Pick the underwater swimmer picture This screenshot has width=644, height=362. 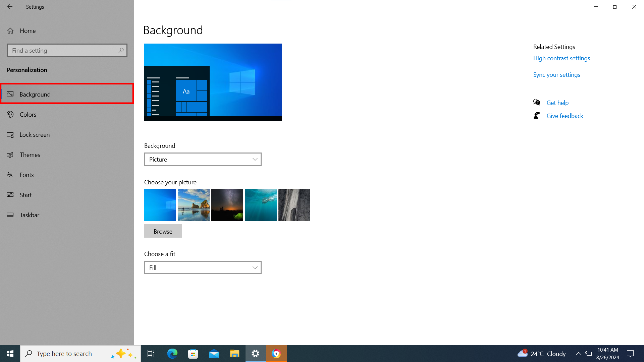pyautogui.click(x=261, y=205)
